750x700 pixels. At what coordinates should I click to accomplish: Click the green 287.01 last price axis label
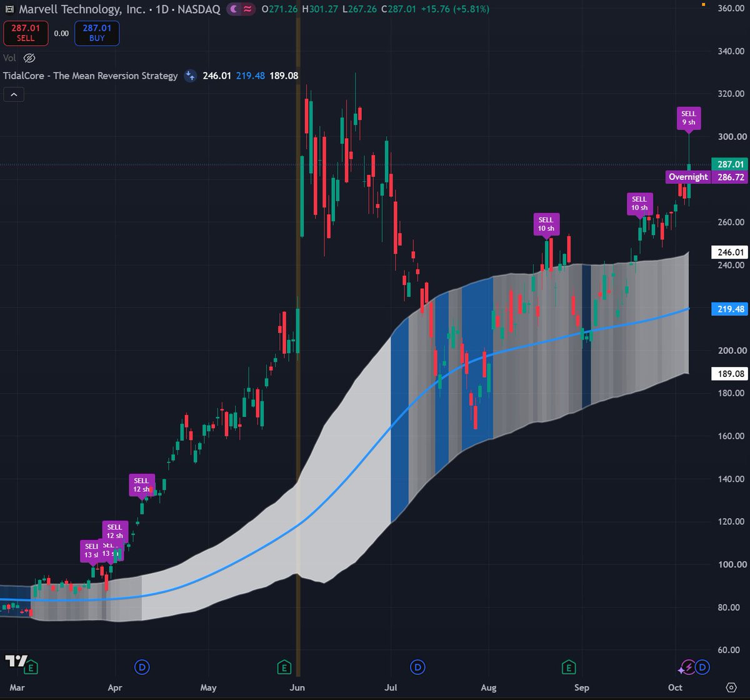[731, 164]
